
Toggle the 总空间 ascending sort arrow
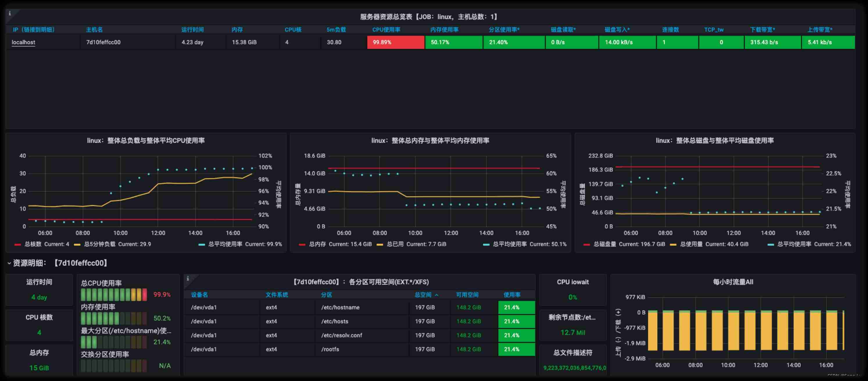click(x=437, y=295)
